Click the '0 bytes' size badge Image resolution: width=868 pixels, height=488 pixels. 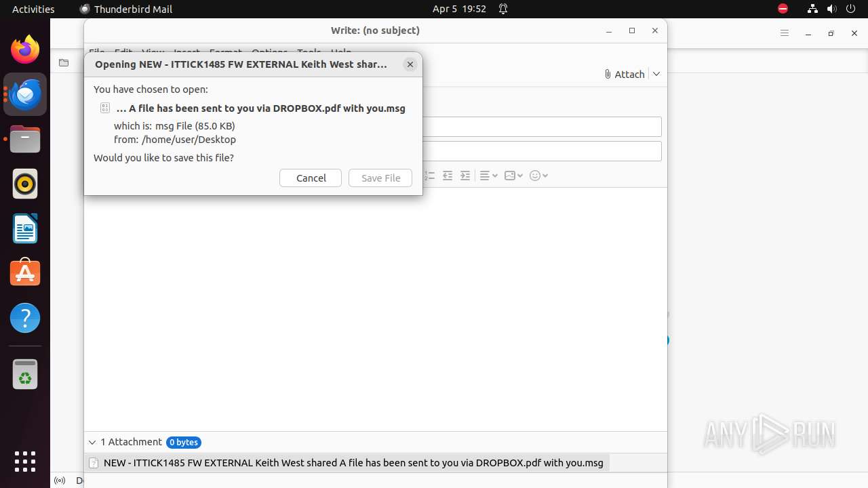(x=183, y=443)
